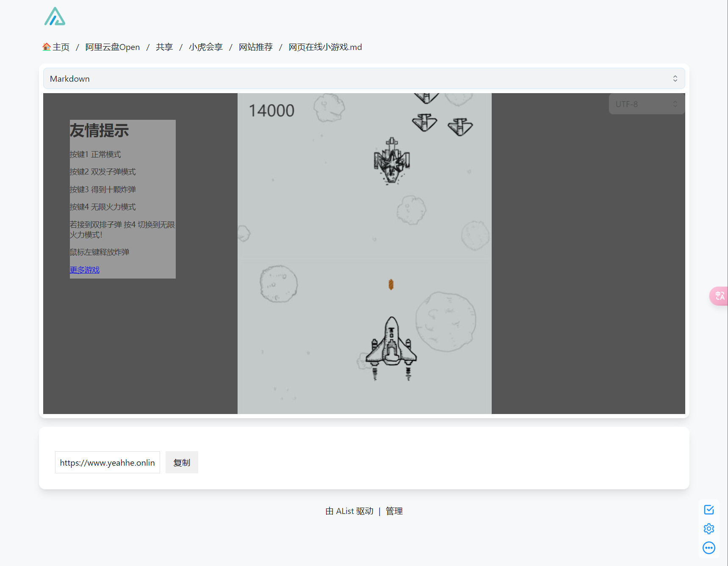Click the player spaceship in game
The width and height of the screenshot is (728, 566).
coord(391,348)
